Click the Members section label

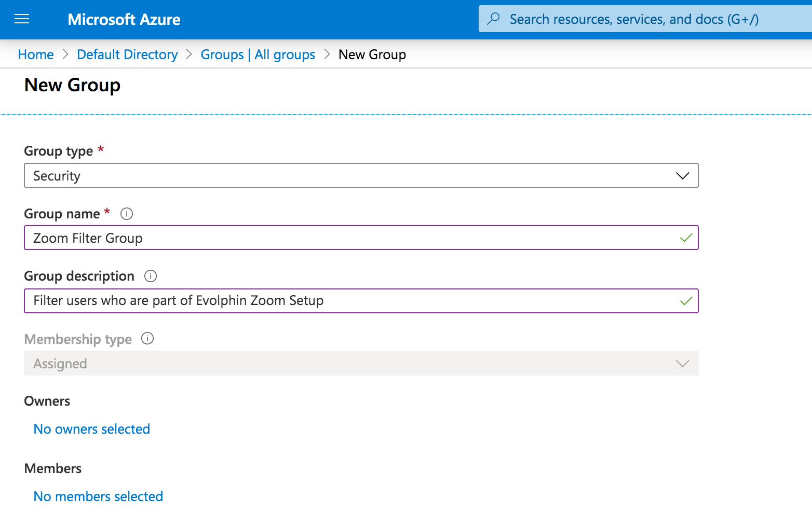53,468
